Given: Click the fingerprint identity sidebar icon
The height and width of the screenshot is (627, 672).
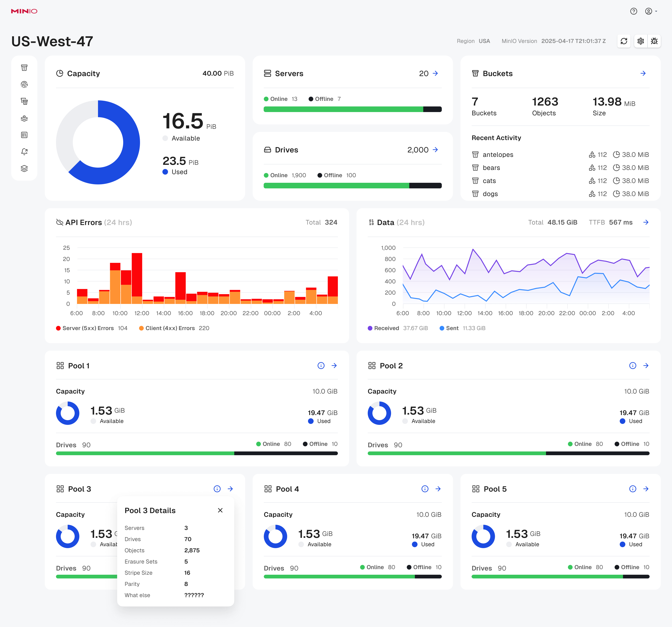Looking at the screenshot, I should pos(24,85).
